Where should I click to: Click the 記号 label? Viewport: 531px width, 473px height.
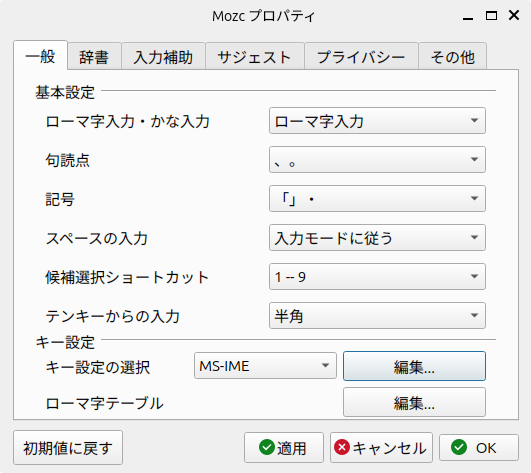tap(60, 199)
